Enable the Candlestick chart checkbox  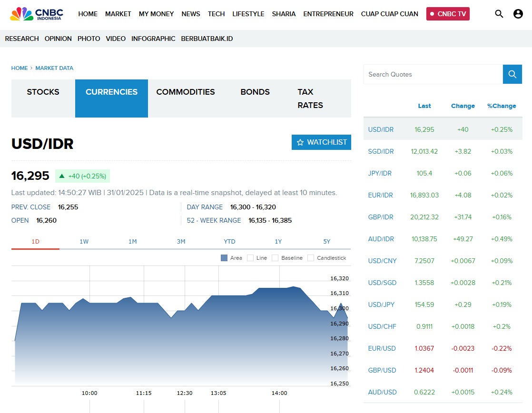[x=311, y=258]
